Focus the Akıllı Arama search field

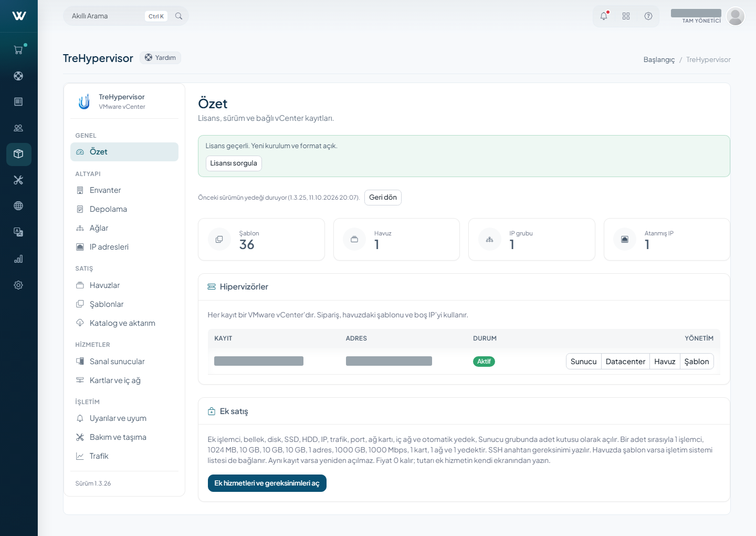(x=125, y=16)
